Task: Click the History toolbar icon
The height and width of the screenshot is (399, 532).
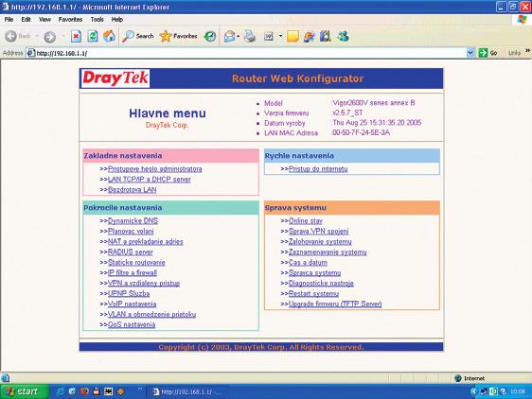Action: pyautogui.click(x=210, y=36)
